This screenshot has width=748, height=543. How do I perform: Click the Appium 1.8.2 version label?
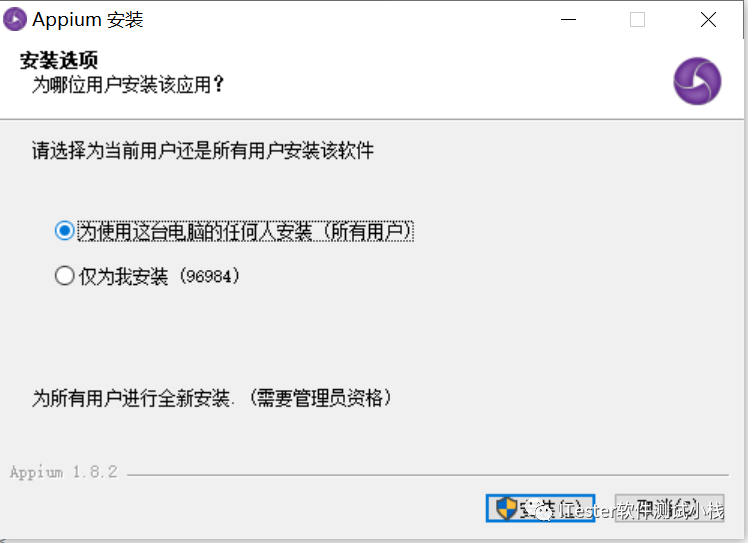(63, 472)
